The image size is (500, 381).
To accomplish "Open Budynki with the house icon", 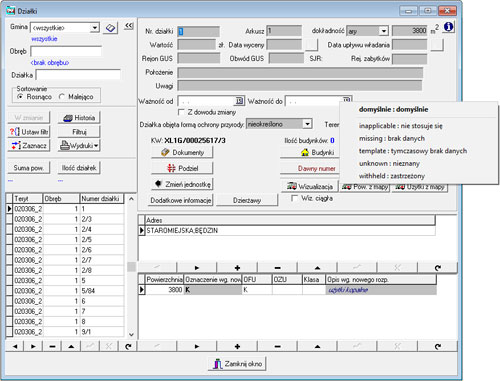I will 310,152.
